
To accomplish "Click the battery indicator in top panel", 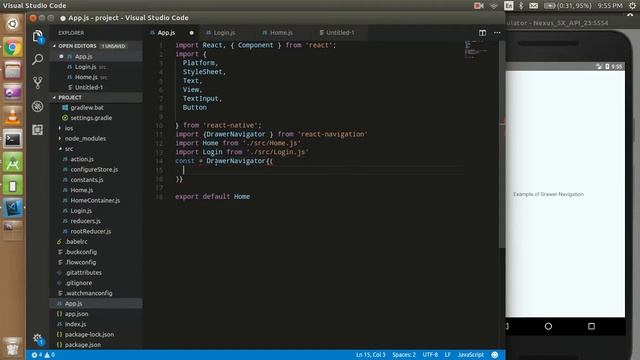I will click(568, 6).
